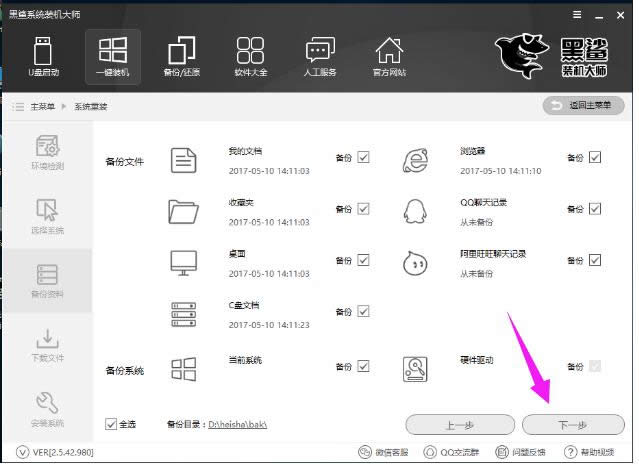Screen dimensions: 639x469
Task: Uncheck 阿里旺旺聊天记录 backup checkbox
Action: [595, 260]
